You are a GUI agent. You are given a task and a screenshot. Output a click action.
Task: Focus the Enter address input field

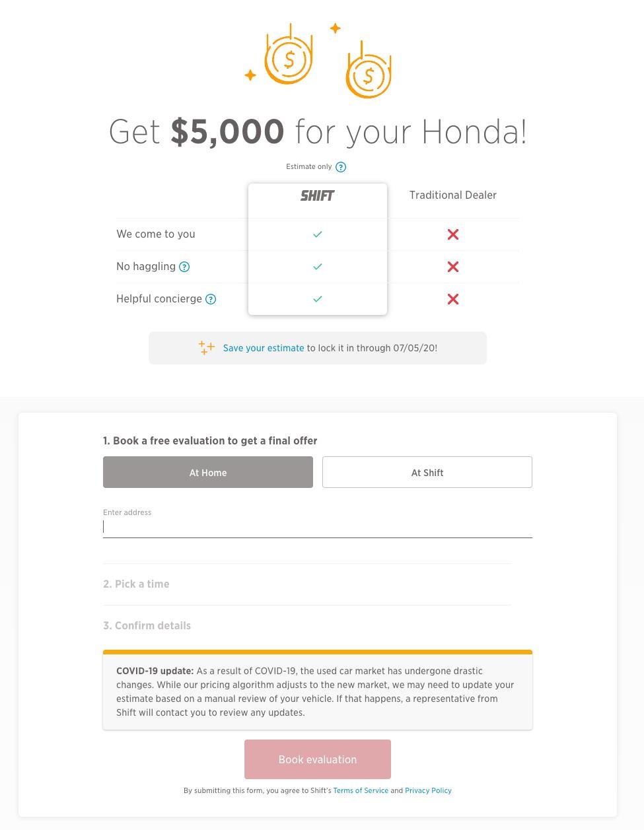[x=318, y=527]
